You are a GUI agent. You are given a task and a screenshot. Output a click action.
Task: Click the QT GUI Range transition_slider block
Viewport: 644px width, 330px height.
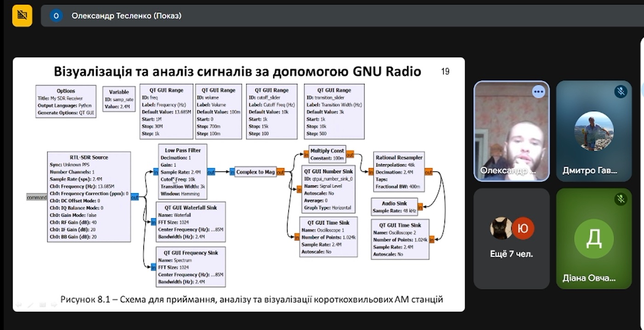(x=334, y=111)
